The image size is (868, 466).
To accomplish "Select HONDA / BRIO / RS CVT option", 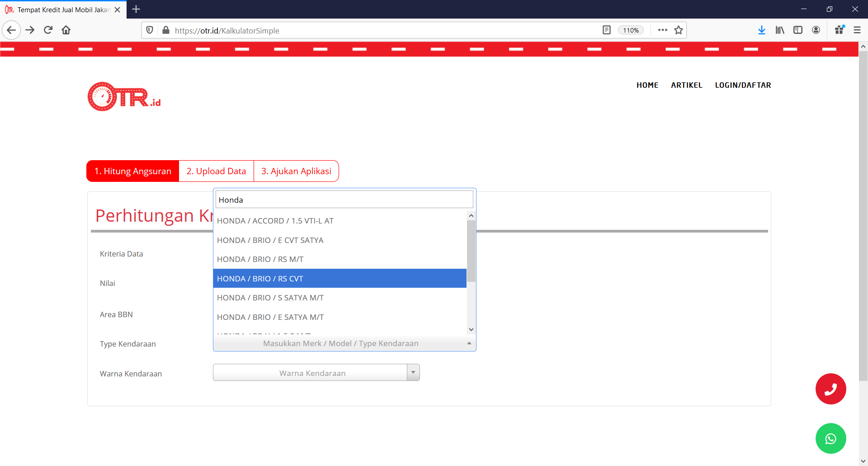I will pos(340,279).
